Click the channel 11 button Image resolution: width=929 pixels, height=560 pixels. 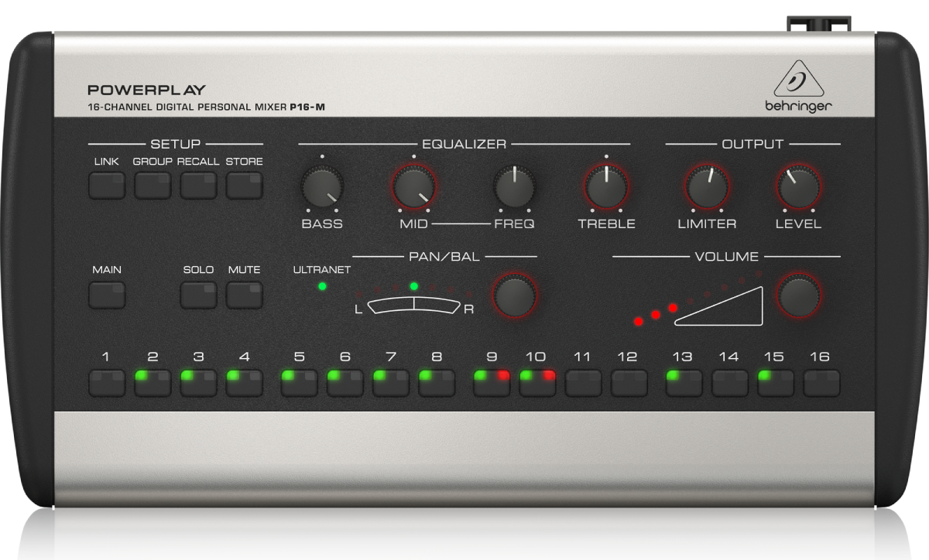583,383
